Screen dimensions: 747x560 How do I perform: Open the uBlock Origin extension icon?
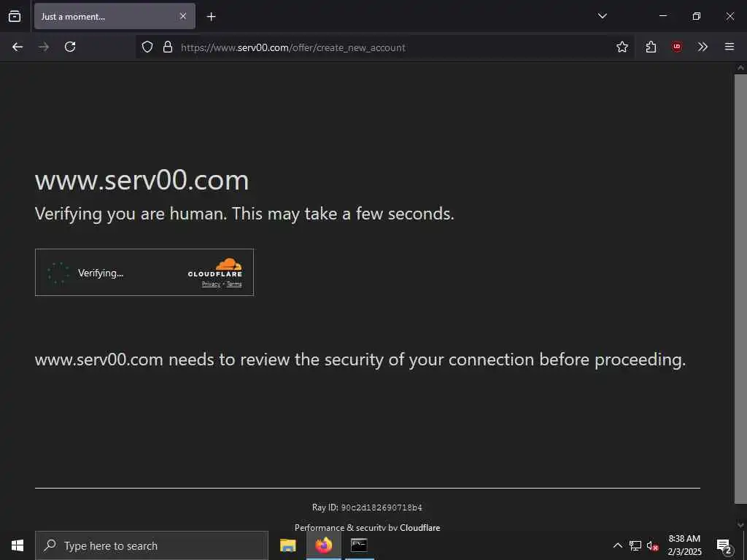pyautogui.click(x=677, y=47)
